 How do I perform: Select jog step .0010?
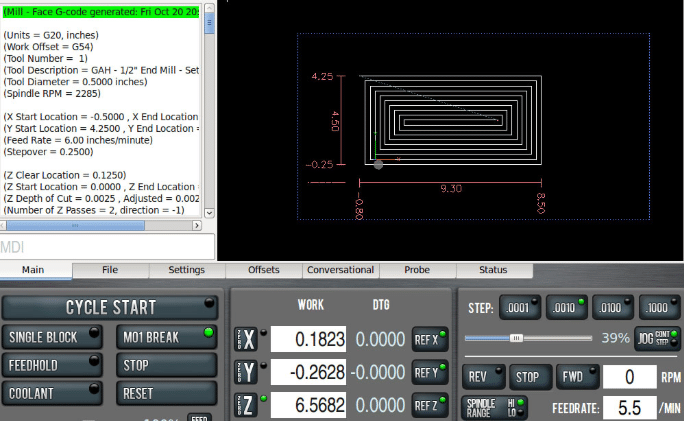pos(567,308)
